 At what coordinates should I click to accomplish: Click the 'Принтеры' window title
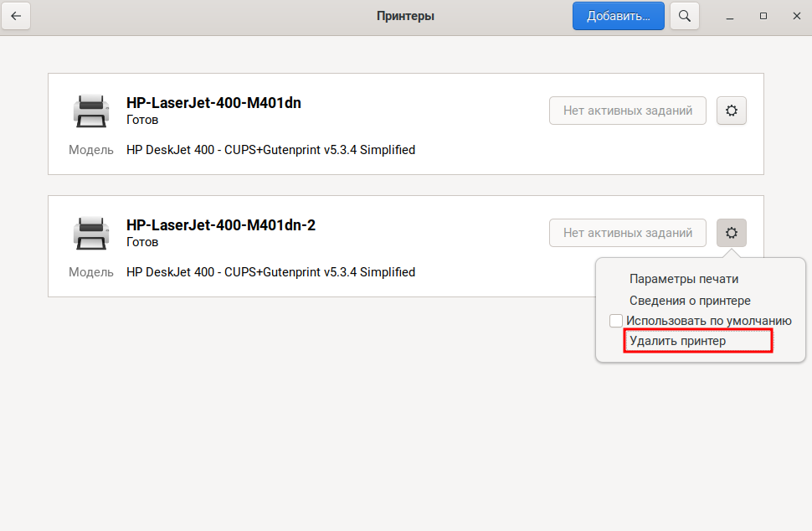click(405, 16)
